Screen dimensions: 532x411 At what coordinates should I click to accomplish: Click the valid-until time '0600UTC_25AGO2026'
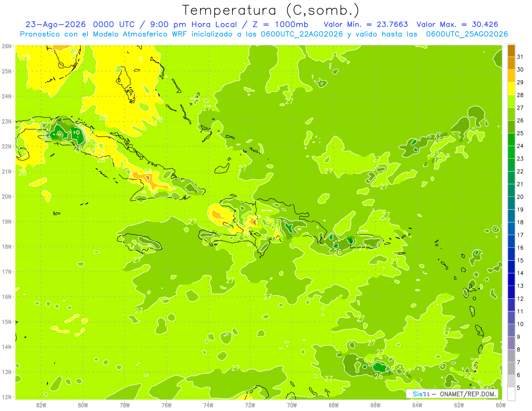tap(467, 34)
